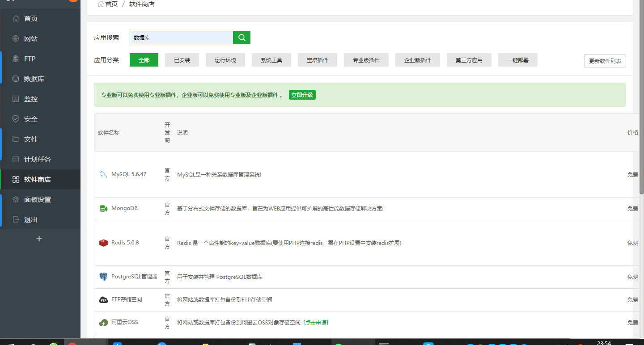The width and height of the screenshot is (644, 345).
Task: Click the Redis red cube icon
Action: 103,243
